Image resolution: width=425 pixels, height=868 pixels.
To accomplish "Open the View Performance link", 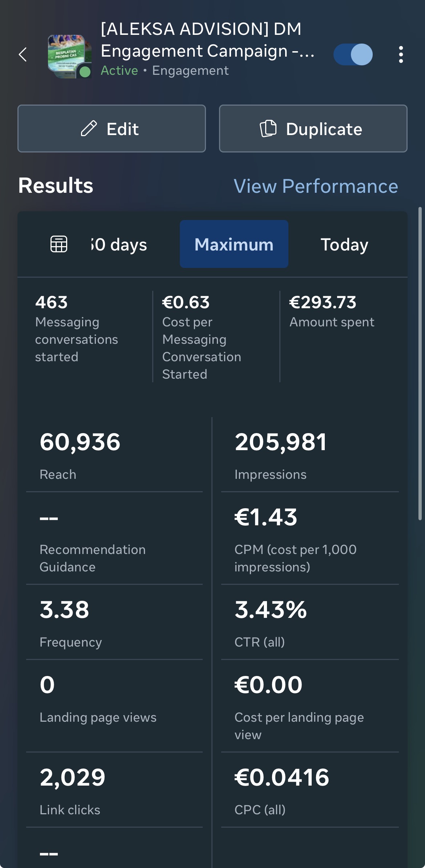I will point(316,186).
